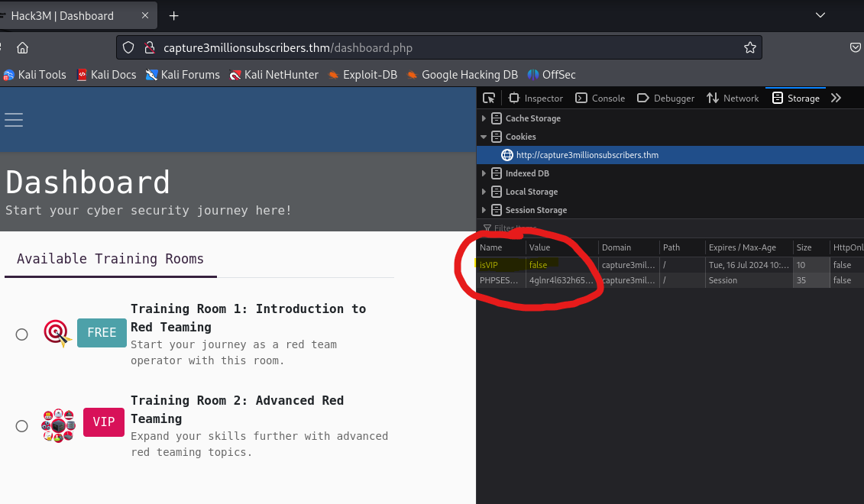Bookmark this page using the star icon
Viewport: 864px width, 504px height.
749,47
